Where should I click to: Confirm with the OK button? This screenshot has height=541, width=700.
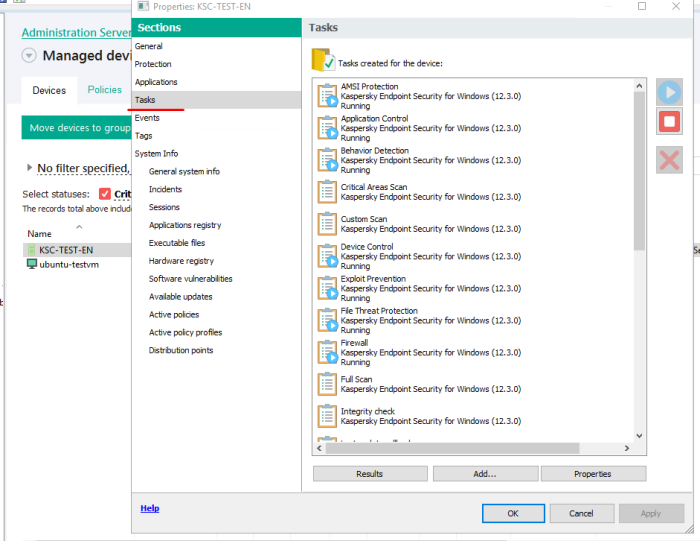tap(513, 513)
